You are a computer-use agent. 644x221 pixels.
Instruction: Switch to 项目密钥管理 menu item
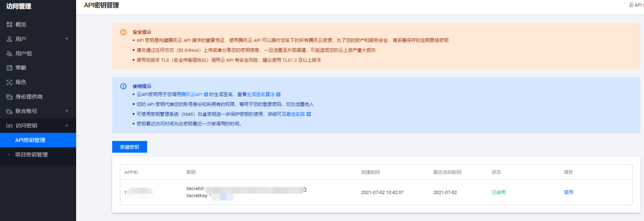31,155
